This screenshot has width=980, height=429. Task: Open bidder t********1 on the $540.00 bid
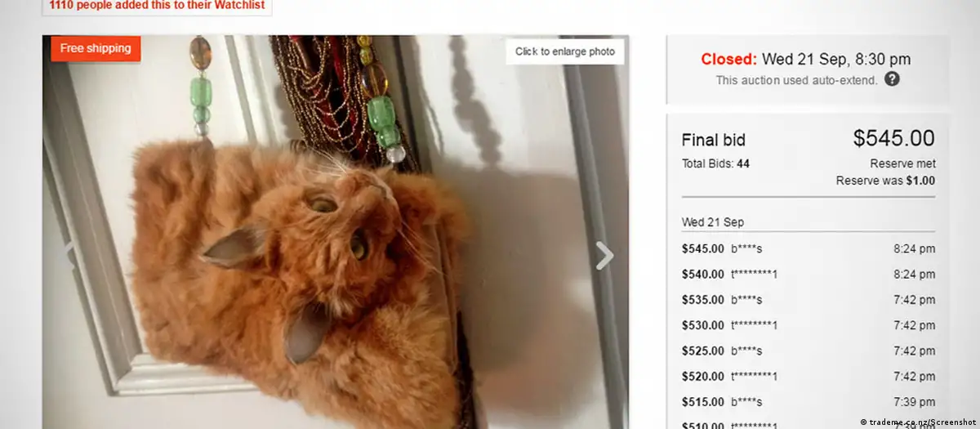coord(754,274)
